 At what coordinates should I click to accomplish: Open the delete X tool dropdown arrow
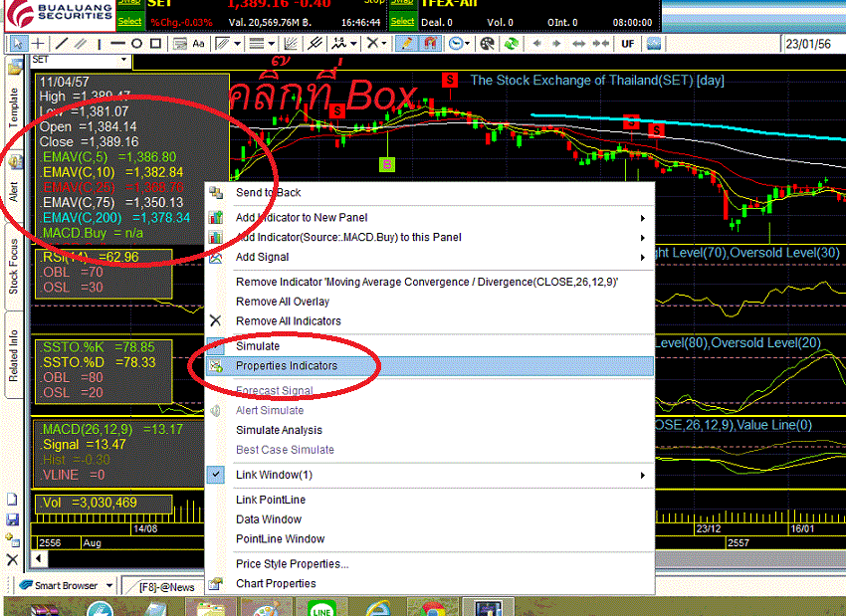pyautogui.click(x=384, y=44)
